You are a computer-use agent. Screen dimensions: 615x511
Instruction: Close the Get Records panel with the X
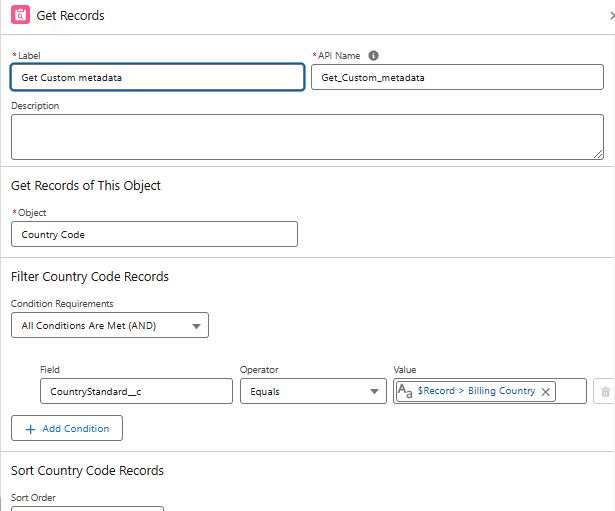pos(612,15)
